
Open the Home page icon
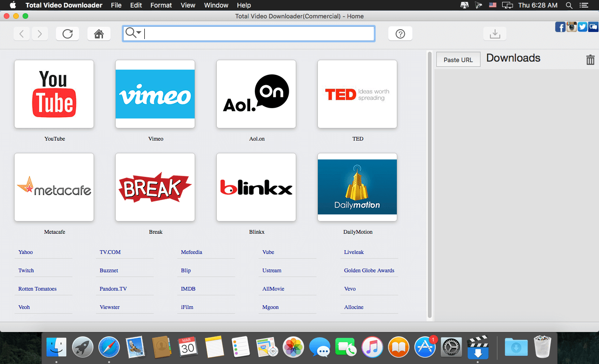[99, 33]
